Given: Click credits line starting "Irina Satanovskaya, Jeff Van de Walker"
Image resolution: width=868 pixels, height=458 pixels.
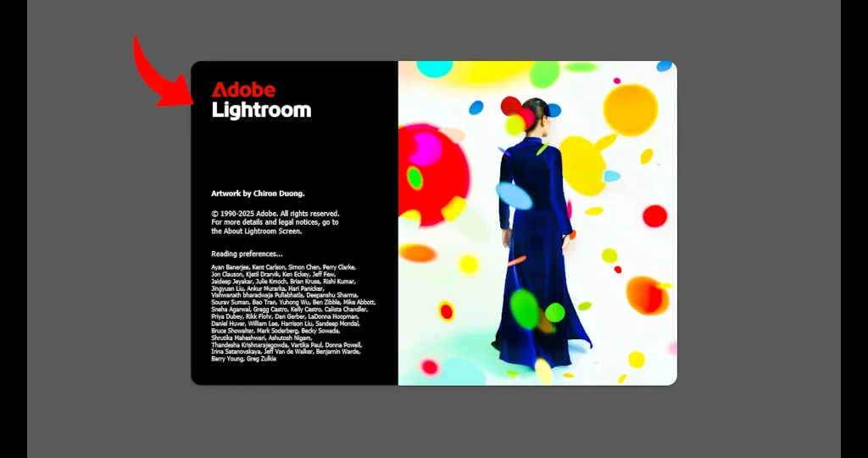Looking at the screenshot, I should click(x=286, y=352).
